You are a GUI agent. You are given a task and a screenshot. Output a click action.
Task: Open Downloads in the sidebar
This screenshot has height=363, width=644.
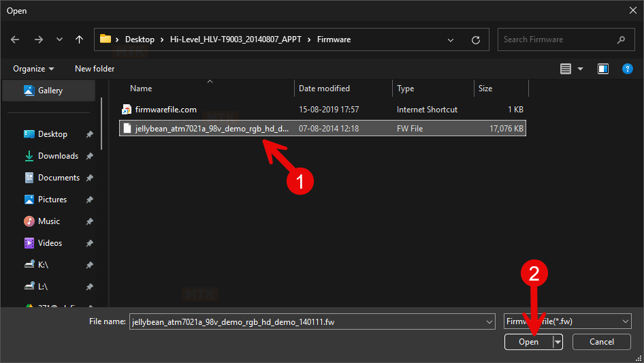click(58, 156)
